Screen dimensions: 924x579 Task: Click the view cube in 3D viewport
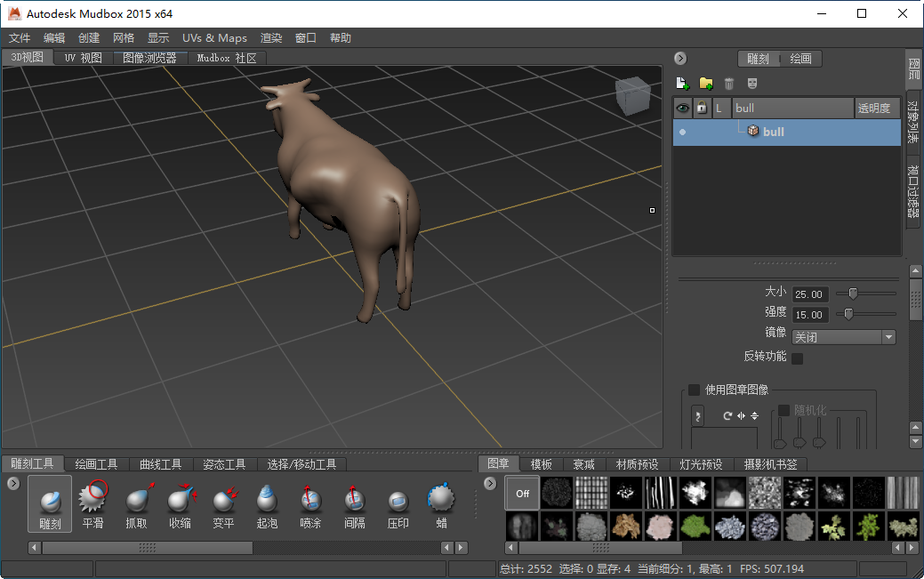click(633, 96)
